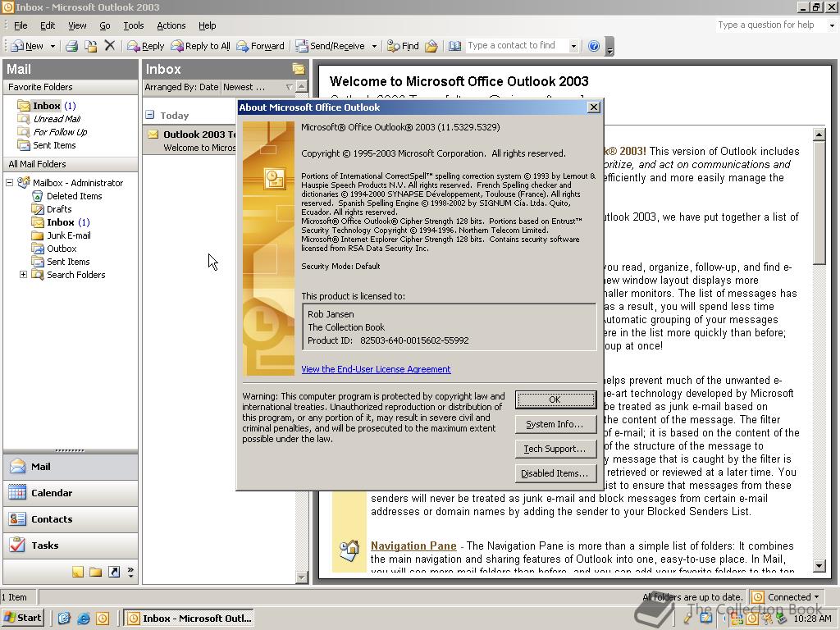Open the Help menu
This screenshot has height=630, width=840.
[207, 25]
